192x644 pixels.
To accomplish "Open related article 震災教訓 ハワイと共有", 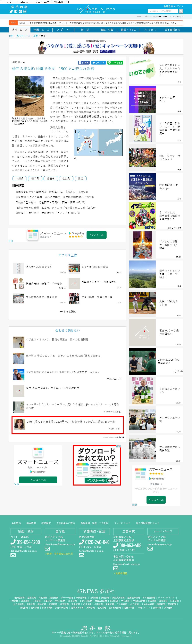I will coord(55,197).
